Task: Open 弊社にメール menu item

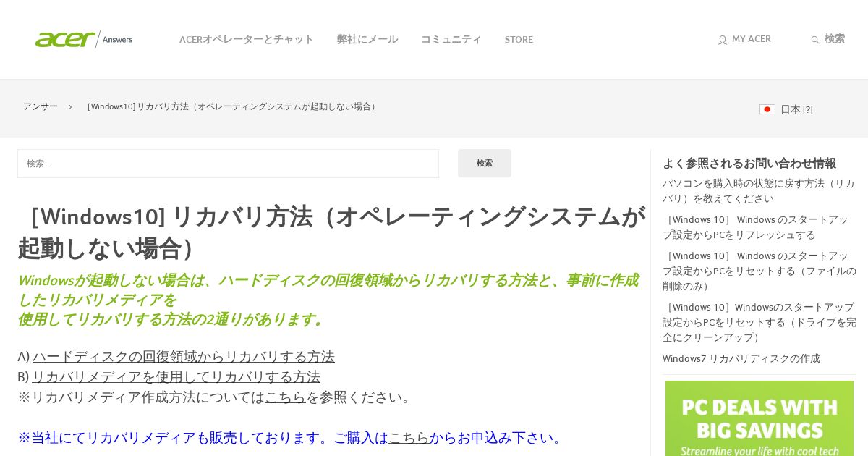Action: tap(367, 39)
